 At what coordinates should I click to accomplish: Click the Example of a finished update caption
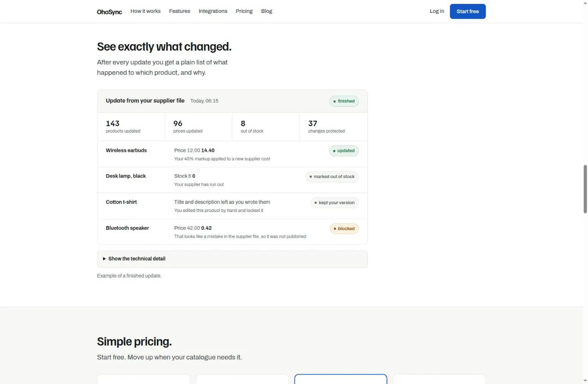coord(129,275)
